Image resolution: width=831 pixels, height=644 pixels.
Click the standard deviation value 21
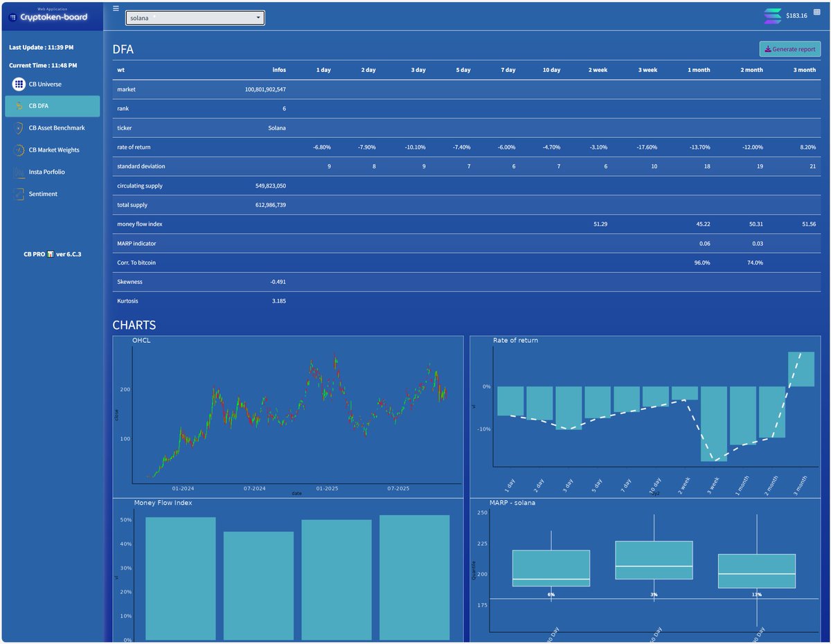point(812,167)
